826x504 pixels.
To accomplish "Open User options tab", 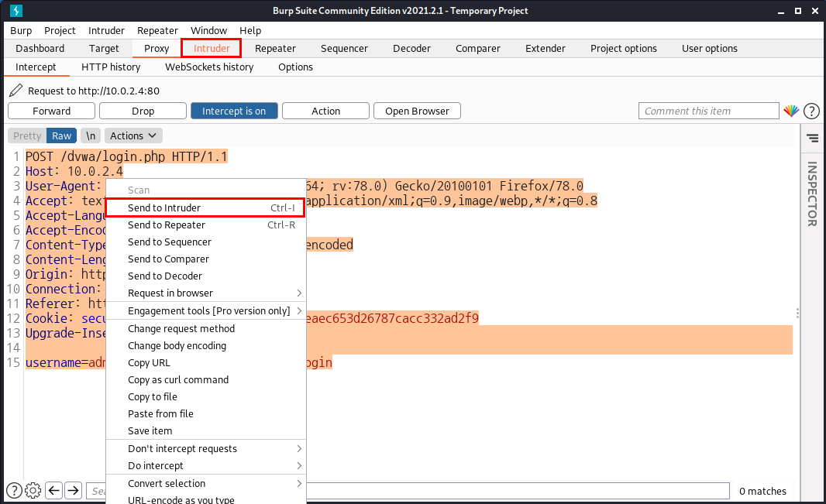I will 710,49.
